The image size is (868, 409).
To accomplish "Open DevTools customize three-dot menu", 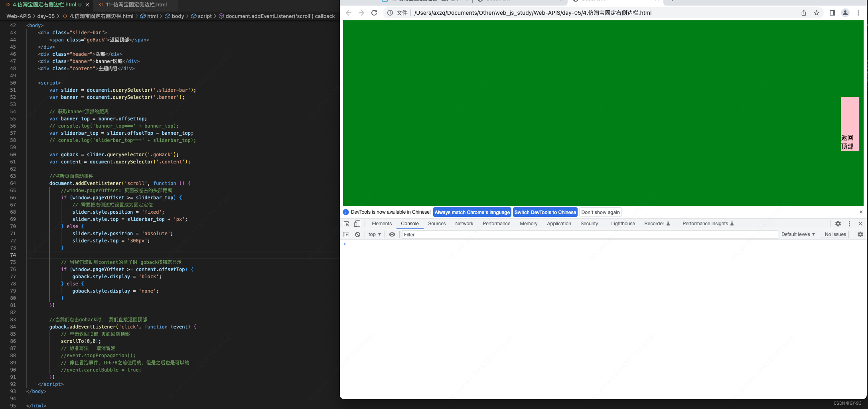I will (x=849, y=224).
